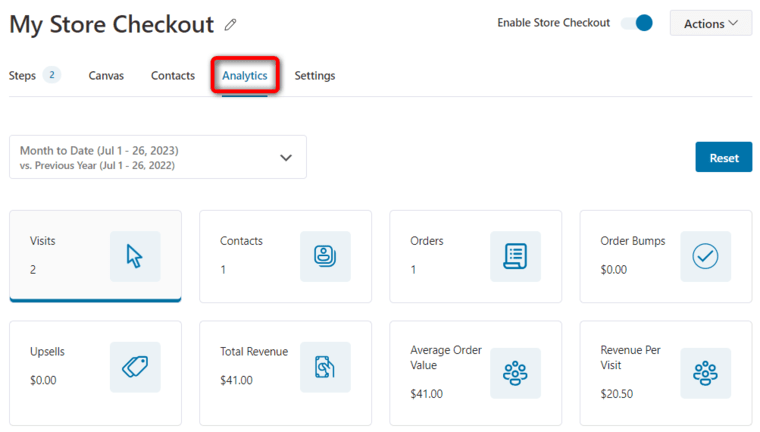Click the Reset button

[724, 157]
